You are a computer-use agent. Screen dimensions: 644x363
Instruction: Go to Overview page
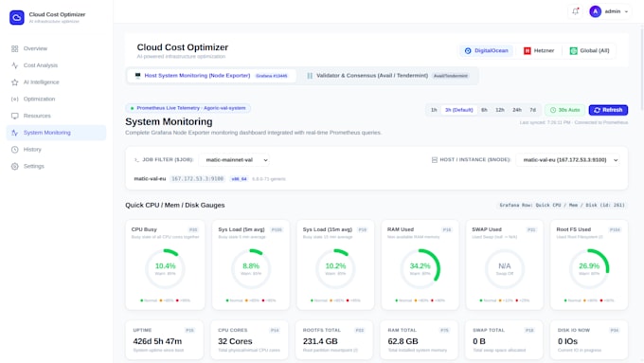click(x=56, y=48)
